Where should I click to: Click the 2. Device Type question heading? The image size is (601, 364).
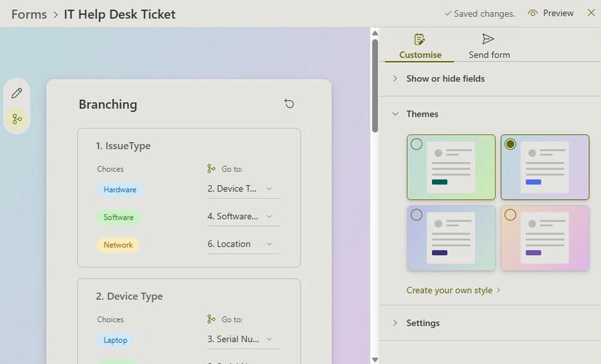[129, 296]
